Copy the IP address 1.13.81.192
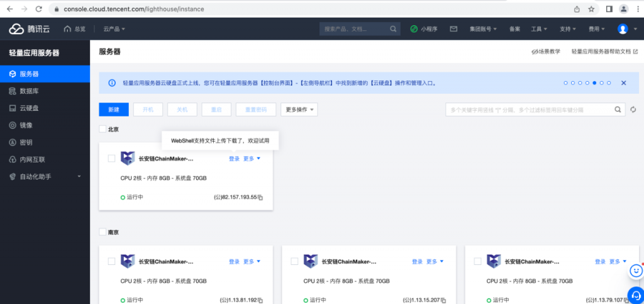This screenshot has width=644, height=304. point(260,300)
